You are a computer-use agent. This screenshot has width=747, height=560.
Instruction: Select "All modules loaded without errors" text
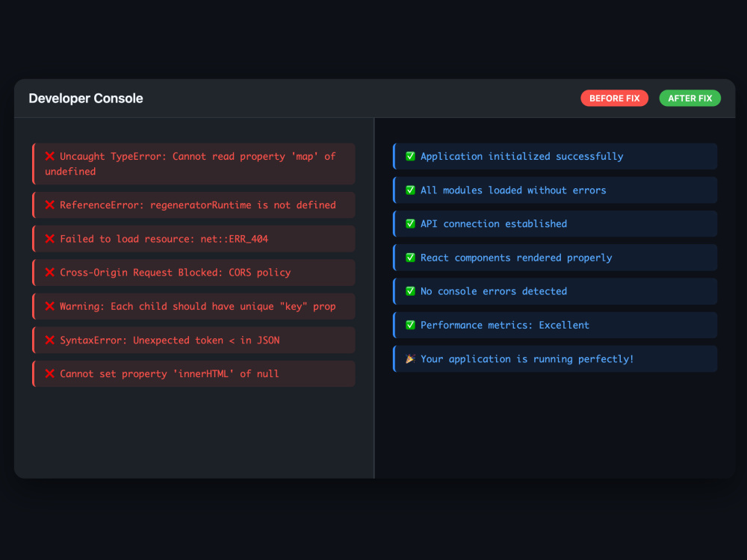(x=513, y=190)
